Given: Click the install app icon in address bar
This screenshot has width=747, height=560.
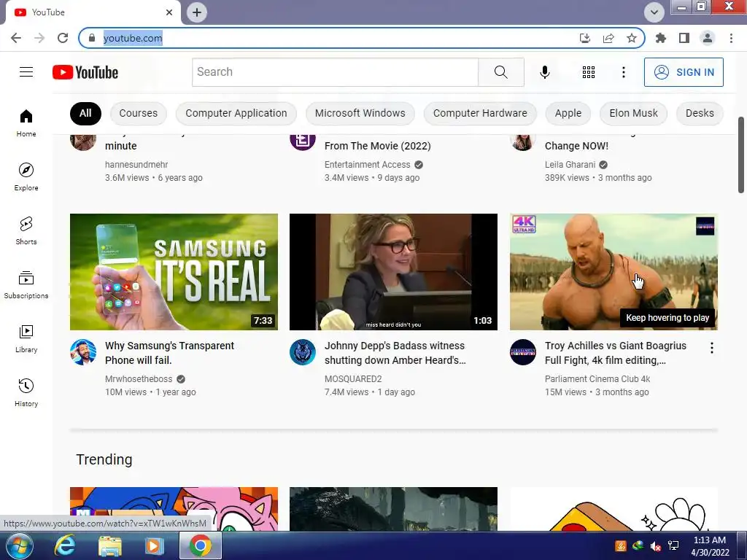Looking at the screenshot, I should (585, 38).
